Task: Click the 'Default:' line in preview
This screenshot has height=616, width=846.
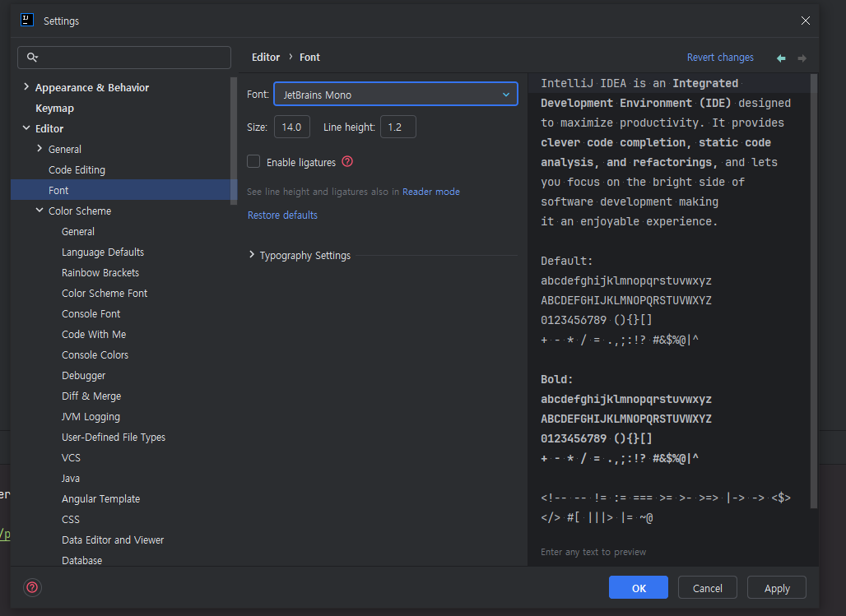Action: (x=566, y=261)
